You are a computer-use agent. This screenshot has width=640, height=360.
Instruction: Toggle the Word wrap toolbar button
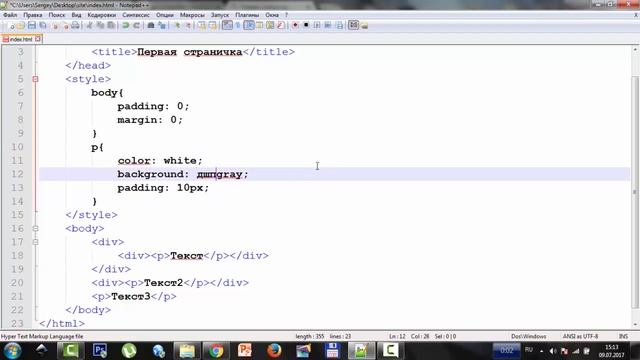(x=227, y=25)
